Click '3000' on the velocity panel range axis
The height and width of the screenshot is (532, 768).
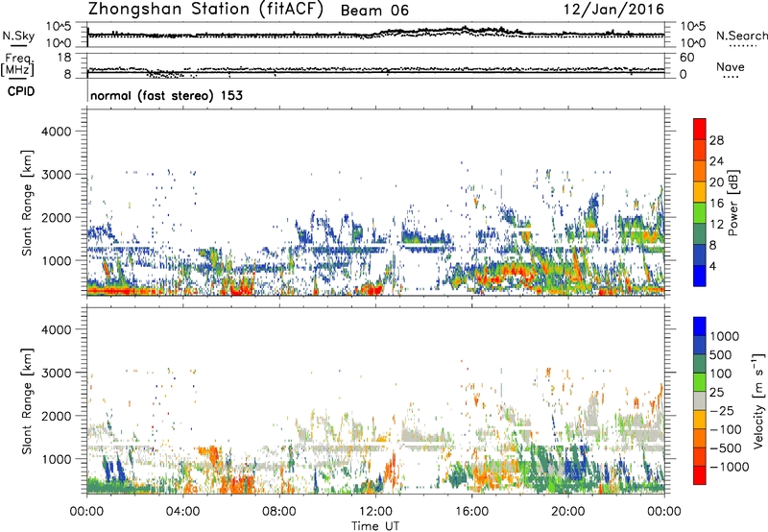pyautogui.click(x=56, y=373)
